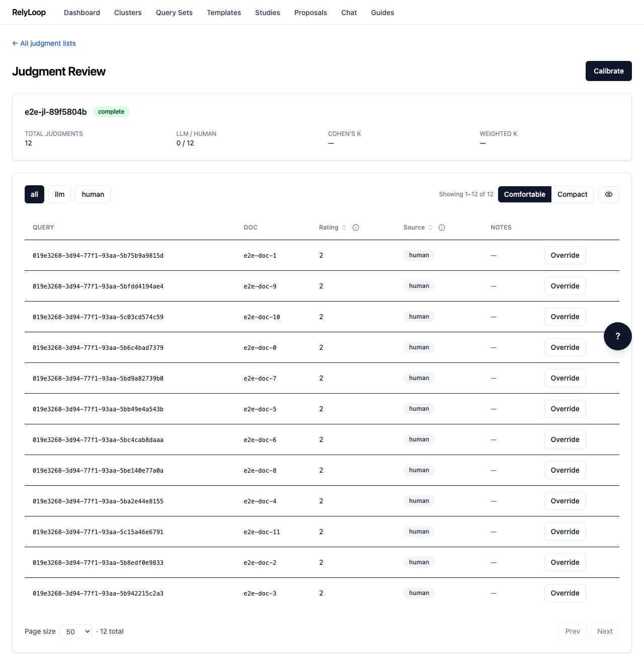Click the QUERY column header
This screenshot has height=665, width=644.
(x=43, y=228)
